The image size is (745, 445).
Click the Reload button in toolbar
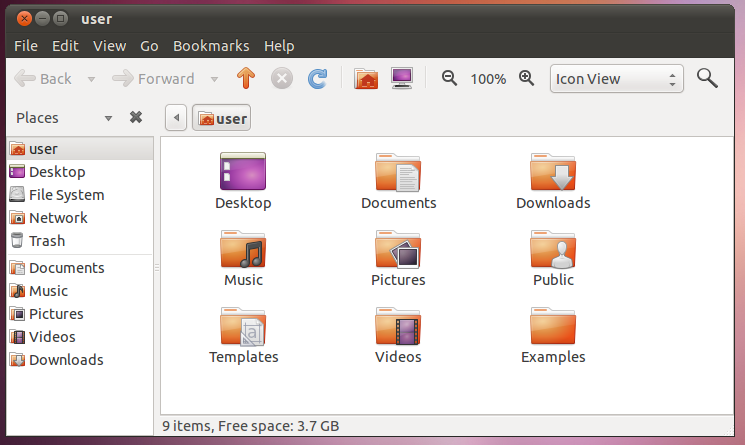coord(317,79)
